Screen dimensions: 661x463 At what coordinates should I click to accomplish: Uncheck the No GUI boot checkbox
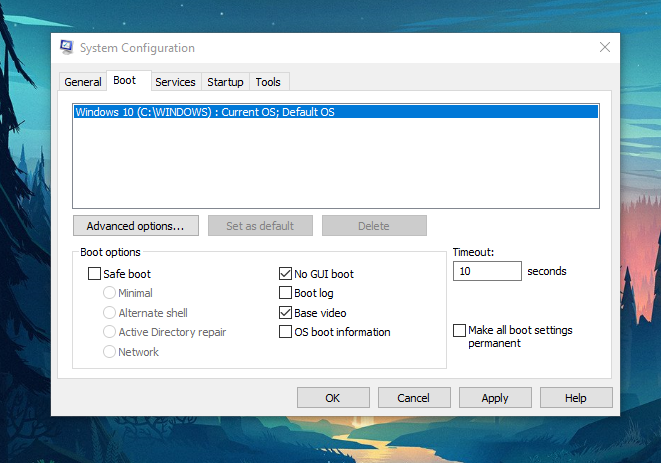pyautogui.click(x=285, y=273)
